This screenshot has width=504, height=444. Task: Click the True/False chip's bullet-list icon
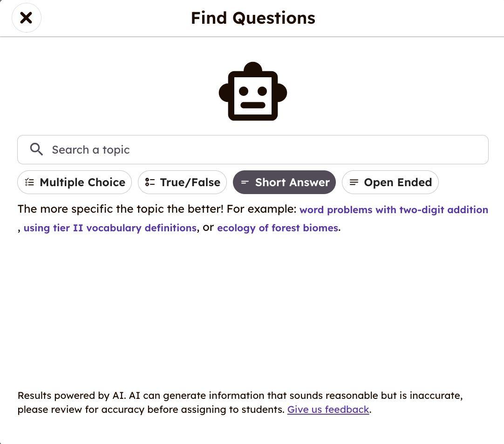click(150, 182)
